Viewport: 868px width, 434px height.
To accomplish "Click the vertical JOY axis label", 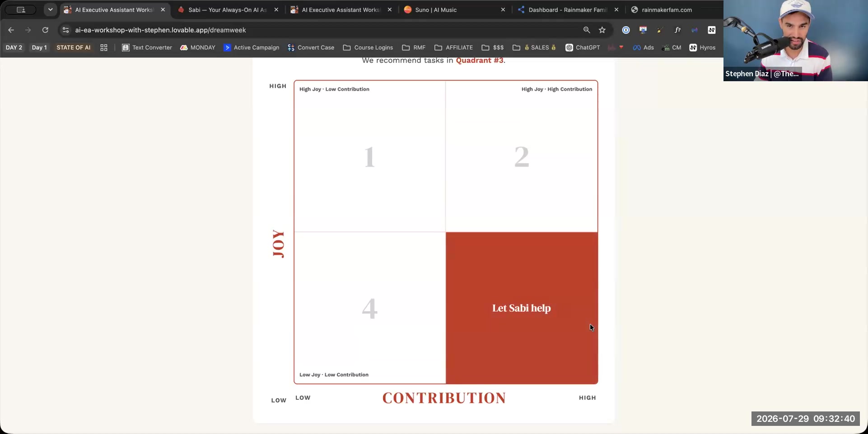I will pos(279,244).
